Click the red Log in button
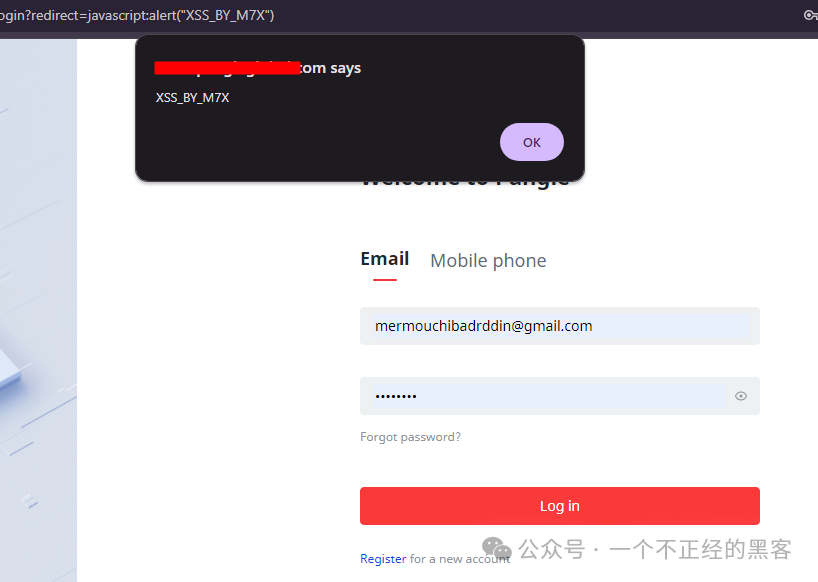Screen dimensions: 818x582 (x=560, y=506)
